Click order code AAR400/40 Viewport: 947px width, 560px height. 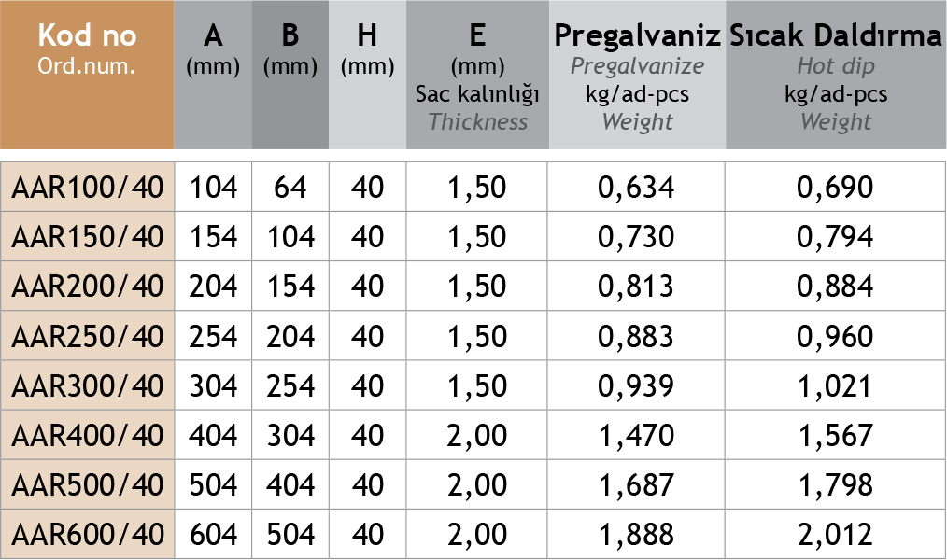(88, 435)
